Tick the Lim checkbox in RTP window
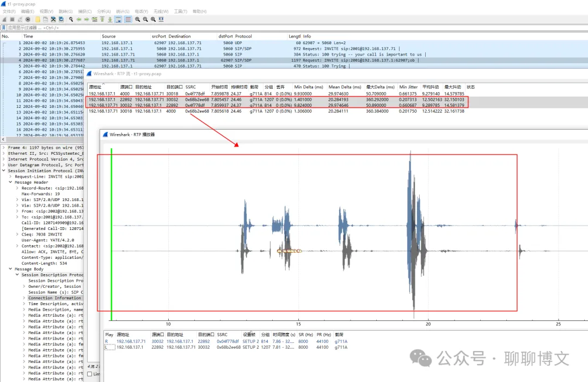Viewport: 588px width, 382px height. tap(90, 374)
